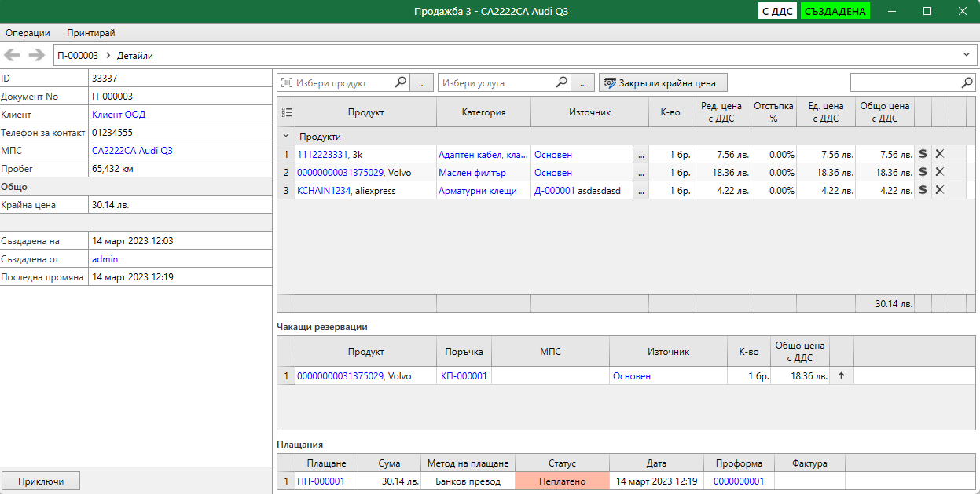Screen dimensions: 980x494
Task: Click the Детайли breadcrumb segment
Action: [x=136, y=55]
